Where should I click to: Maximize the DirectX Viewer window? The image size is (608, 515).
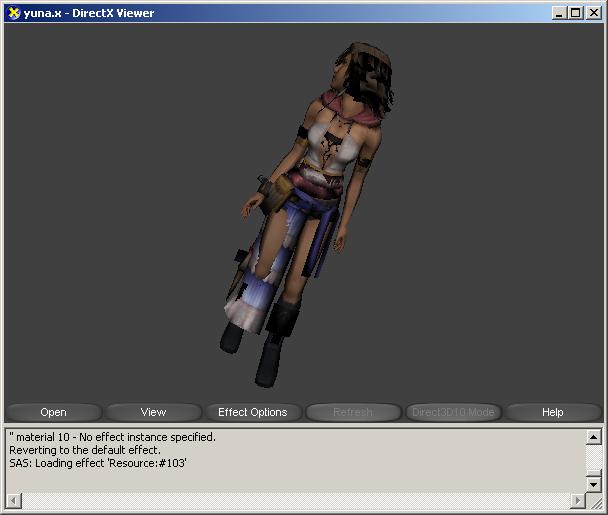click(x=574, y=13)
